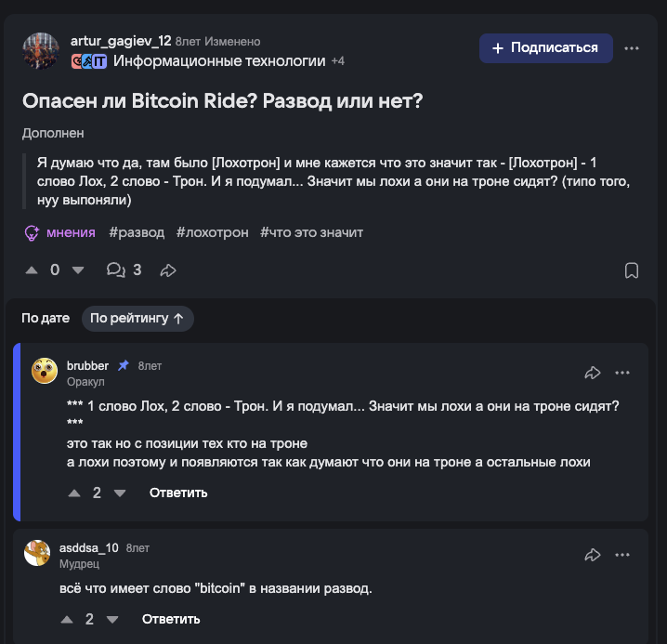The image size is (667, 644).
Task: Click Подписаться button
Action: 545,48
